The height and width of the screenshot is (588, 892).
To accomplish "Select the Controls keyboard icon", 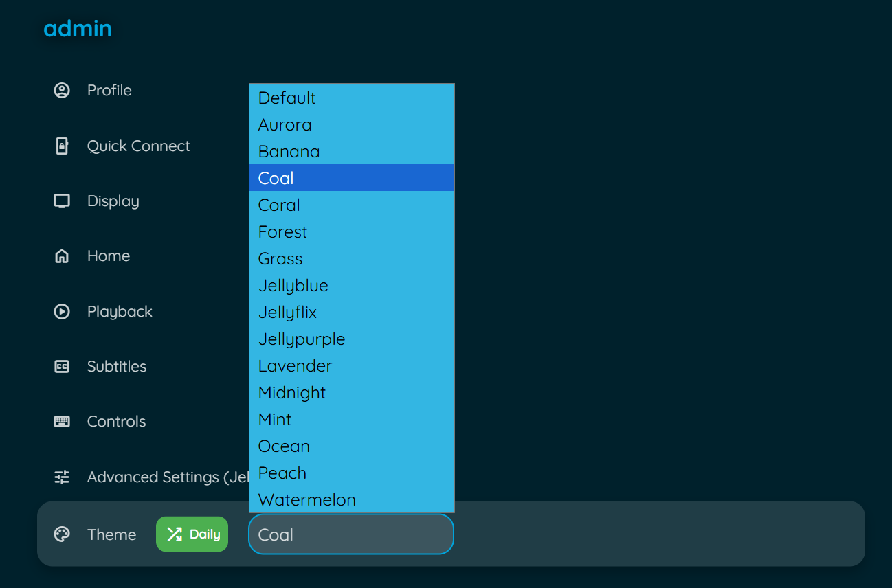I will tap(62, 421).
